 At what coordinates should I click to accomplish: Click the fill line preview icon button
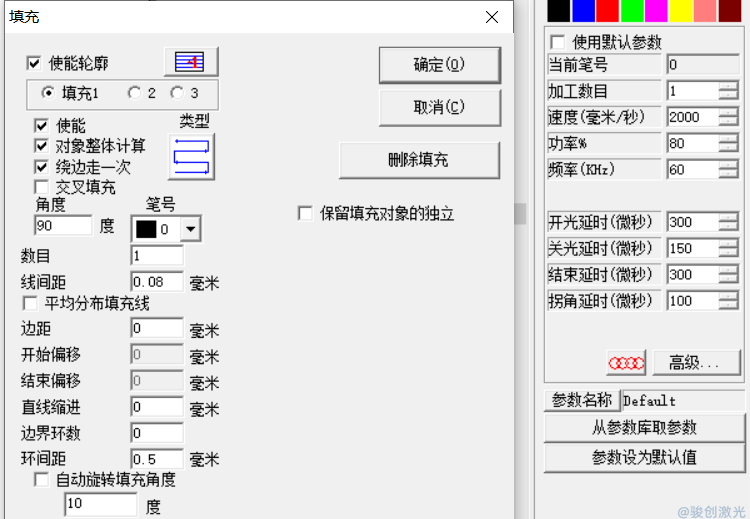coord(191,62)
